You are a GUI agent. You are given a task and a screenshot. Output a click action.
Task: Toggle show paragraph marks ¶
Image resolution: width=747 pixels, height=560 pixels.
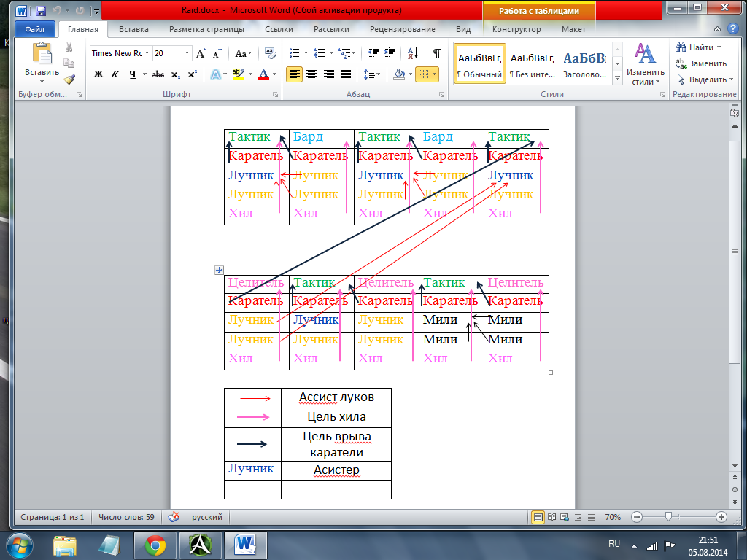[436, 52]
